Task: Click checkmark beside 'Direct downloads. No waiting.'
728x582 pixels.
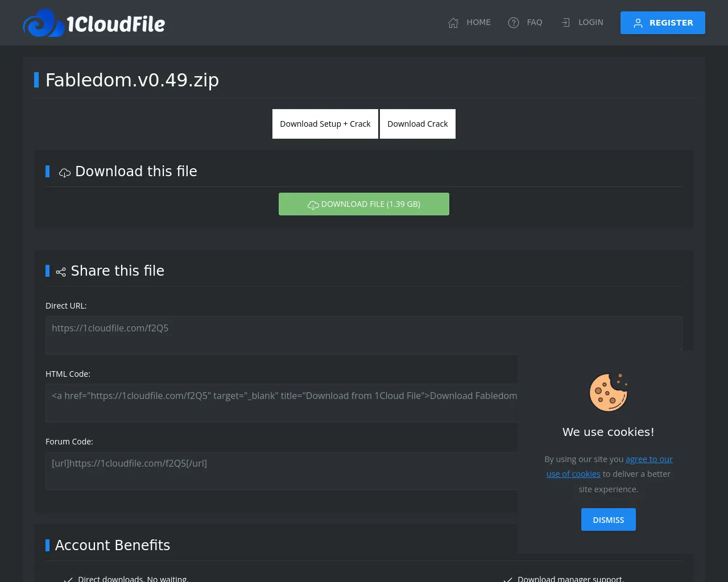Action: (x=68, y=579)
